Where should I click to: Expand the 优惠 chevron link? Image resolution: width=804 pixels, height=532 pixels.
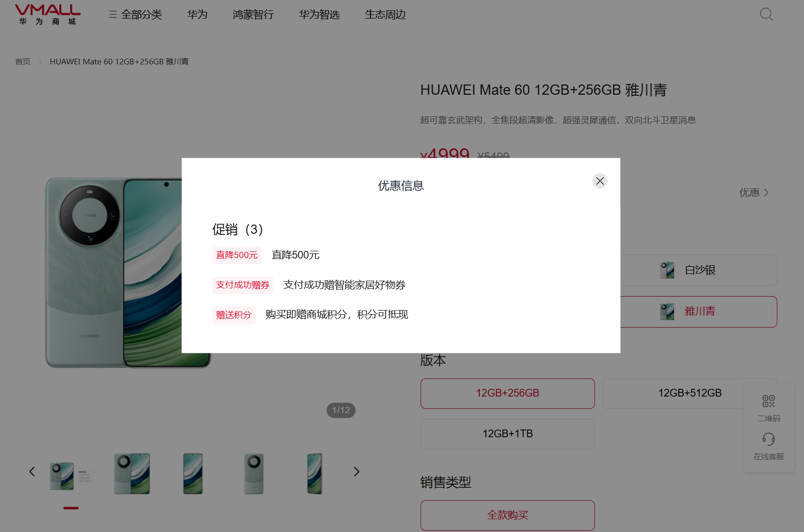(753, 193)
